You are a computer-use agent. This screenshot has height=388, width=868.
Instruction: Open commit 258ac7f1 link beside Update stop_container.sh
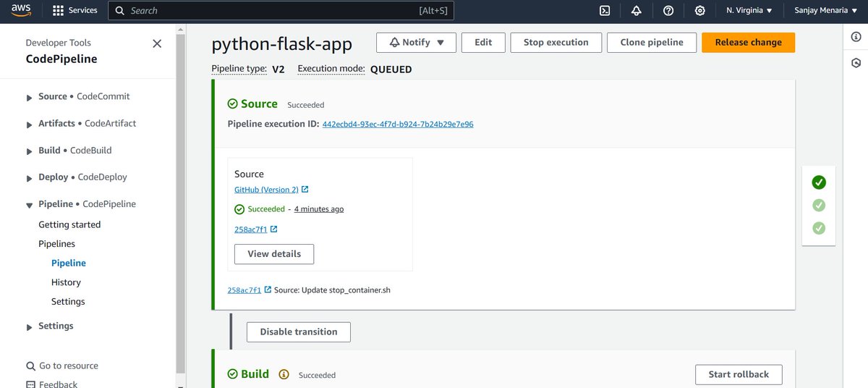(x=244, y=290)
